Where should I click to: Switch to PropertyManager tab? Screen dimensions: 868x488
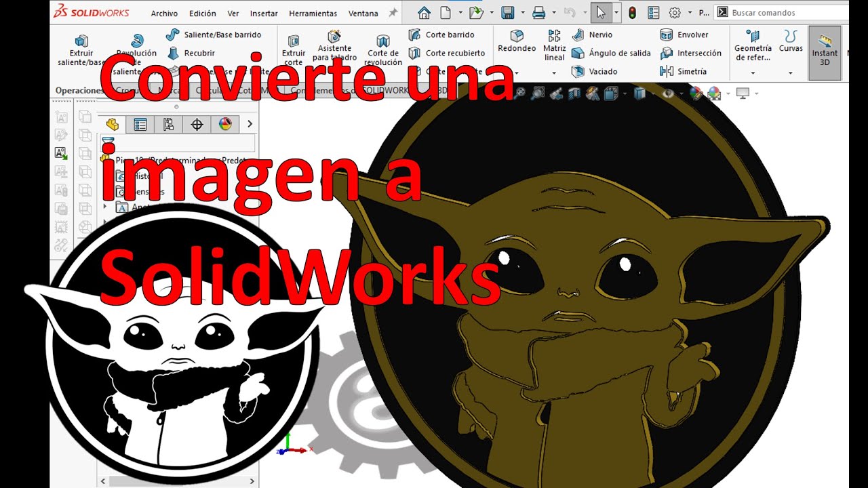coord(140,124)
